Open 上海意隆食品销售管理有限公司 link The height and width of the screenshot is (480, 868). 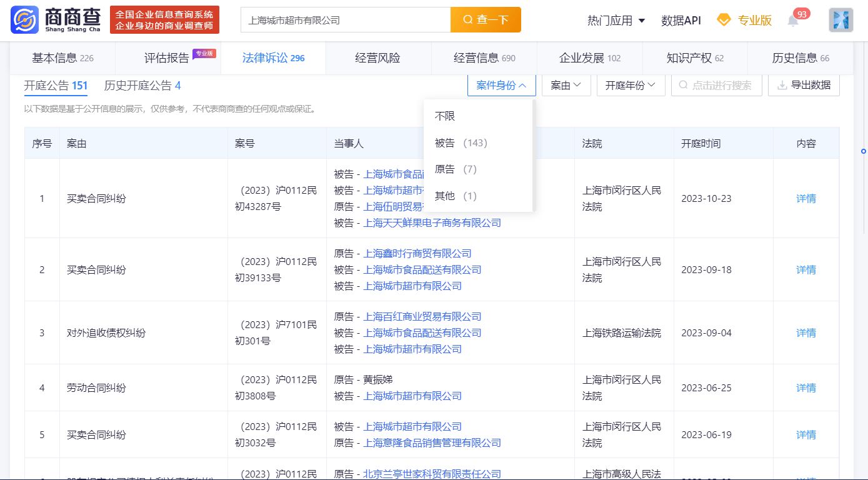pos(432,443)
